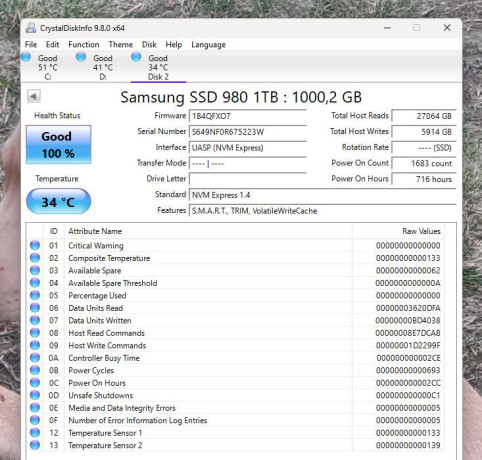Open the Help menu

coord(174,44)
